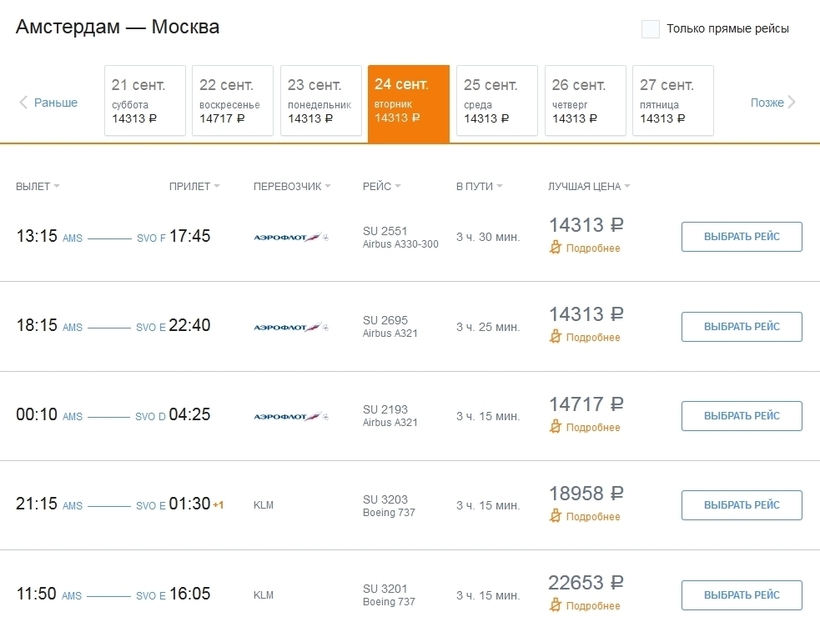Open ПЕРЕВОЗЧИК filter dropdown
Screen dimensions: 820x632
292,186
